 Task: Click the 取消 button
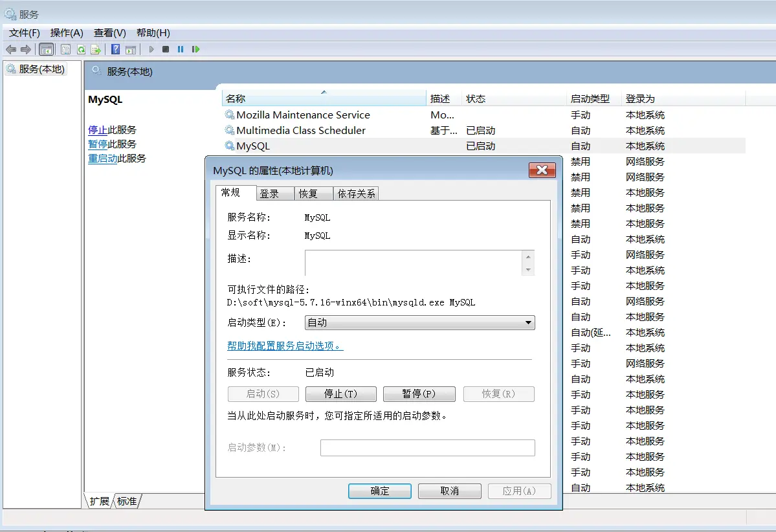[x=449, y=491]
